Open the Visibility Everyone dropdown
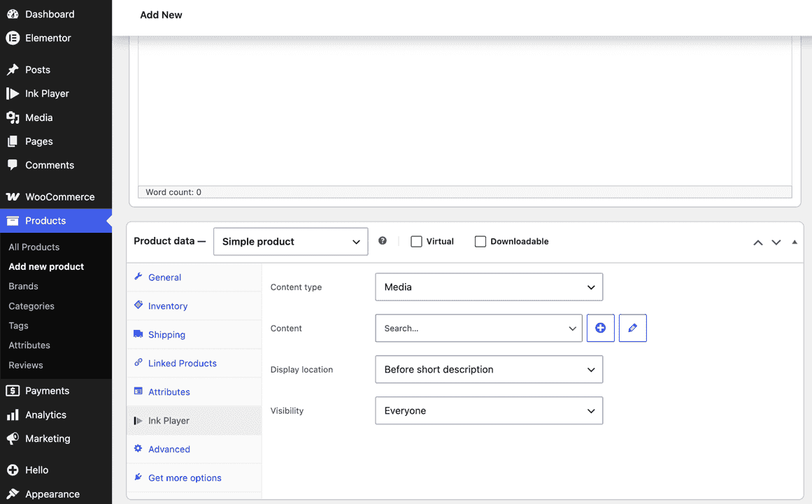The height and width of the screenshot is (504, 812). 489,411
